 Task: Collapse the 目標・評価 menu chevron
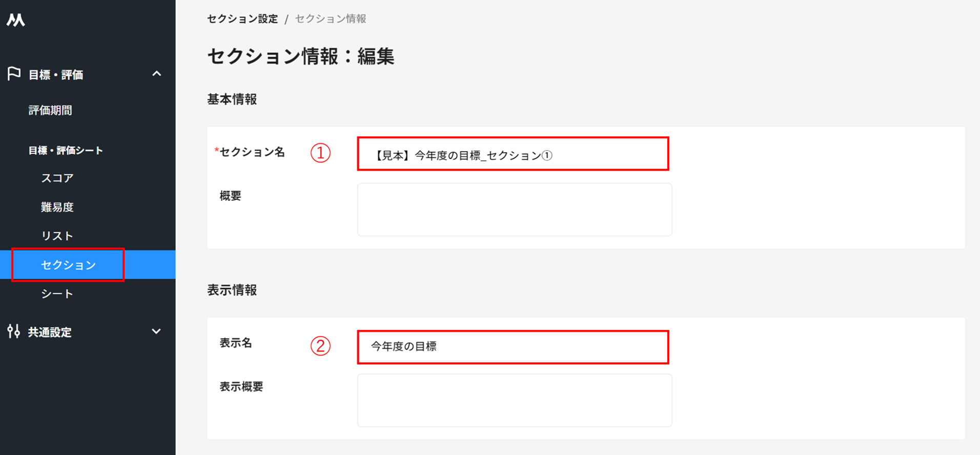click(x=157, y=74)
